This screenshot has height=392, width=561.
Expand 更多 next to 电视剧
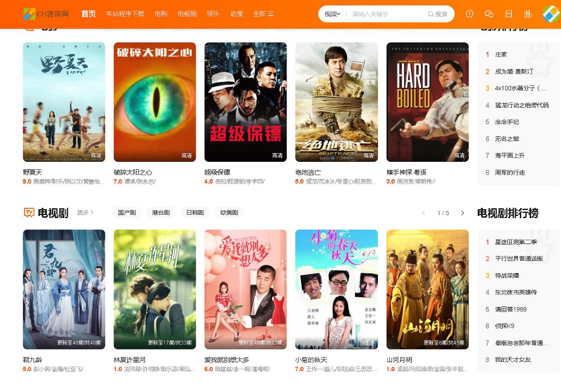pyautogui.click(x=85, y=212)
